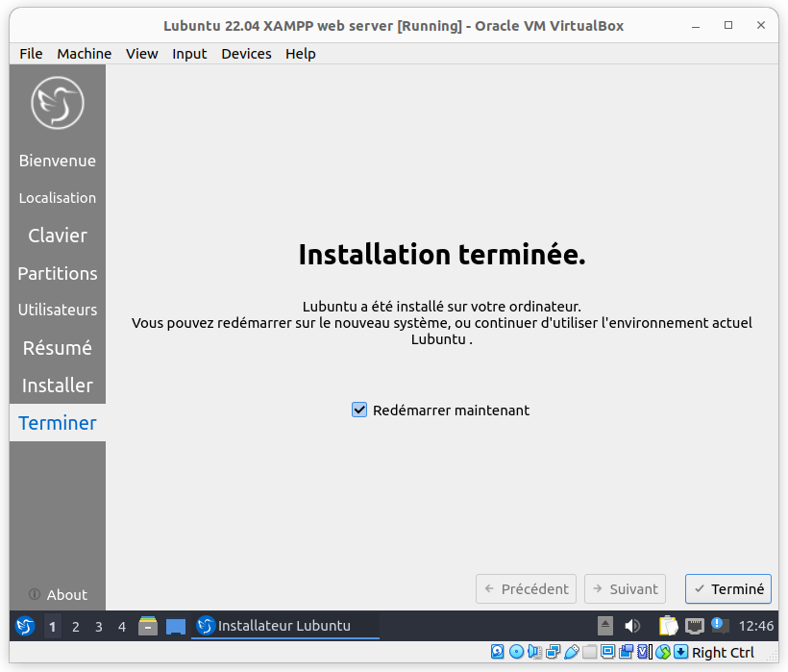Click the shared folders icon in the status bar
Image resolution: width=788 pixels, height=672 pixels.
[590, 652]
